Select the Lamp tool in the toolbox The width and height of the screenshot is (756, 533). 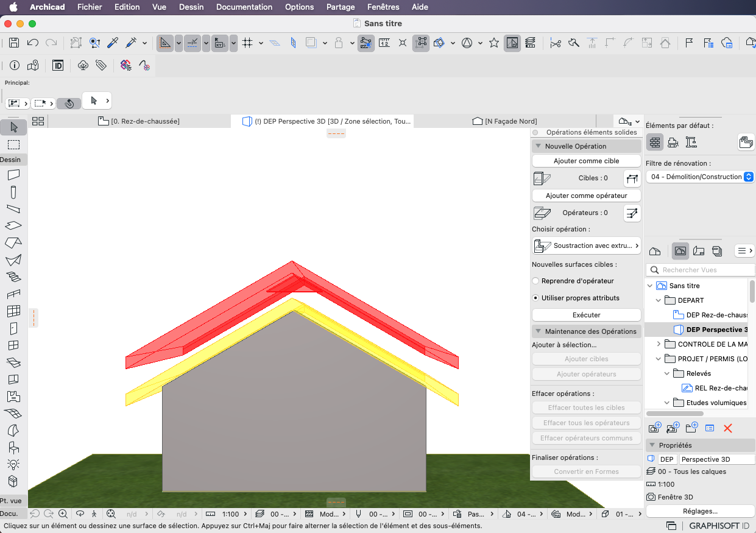click(13, 464)
